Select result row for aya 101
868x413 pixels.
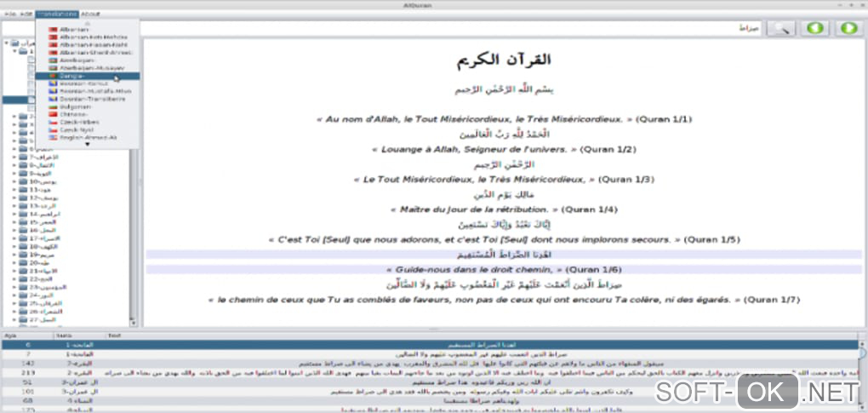pyautogui.click(x=431, y=392)
